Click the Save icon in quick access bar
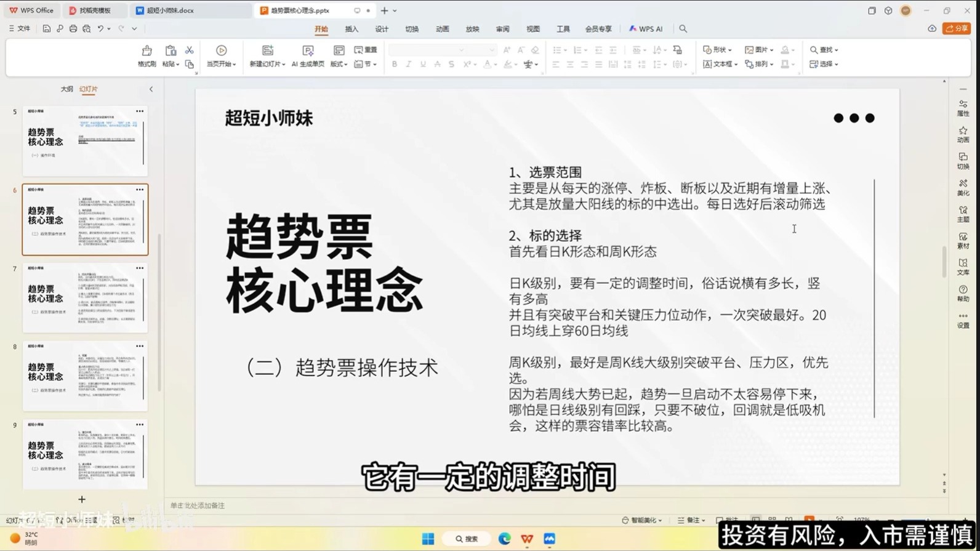This screenshot has width=980, height=551. click(x=46, y=28)
